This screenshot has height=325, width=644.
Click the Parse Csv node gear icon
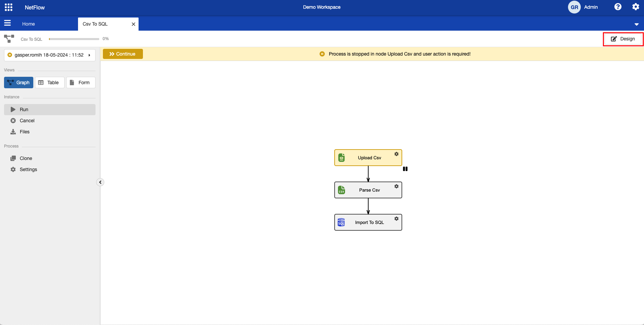pyautogui.click(x=396, y=186)
